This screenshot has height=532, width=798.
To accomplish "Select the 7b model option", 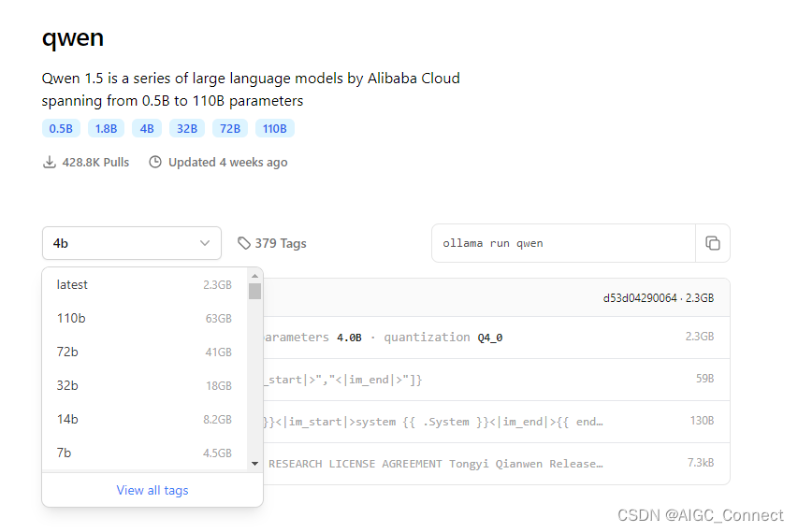I will pos(144,453).
